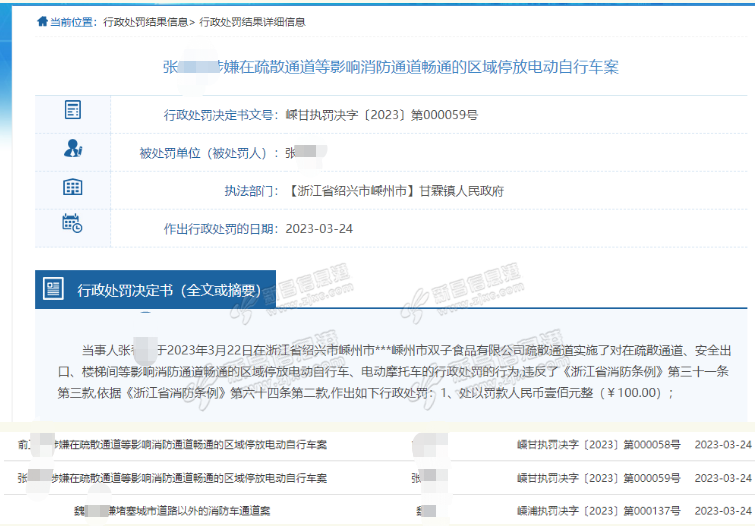Click the home icon before 当前位置
The width and height of the screenshot is (755, 526).
point(41,21)
